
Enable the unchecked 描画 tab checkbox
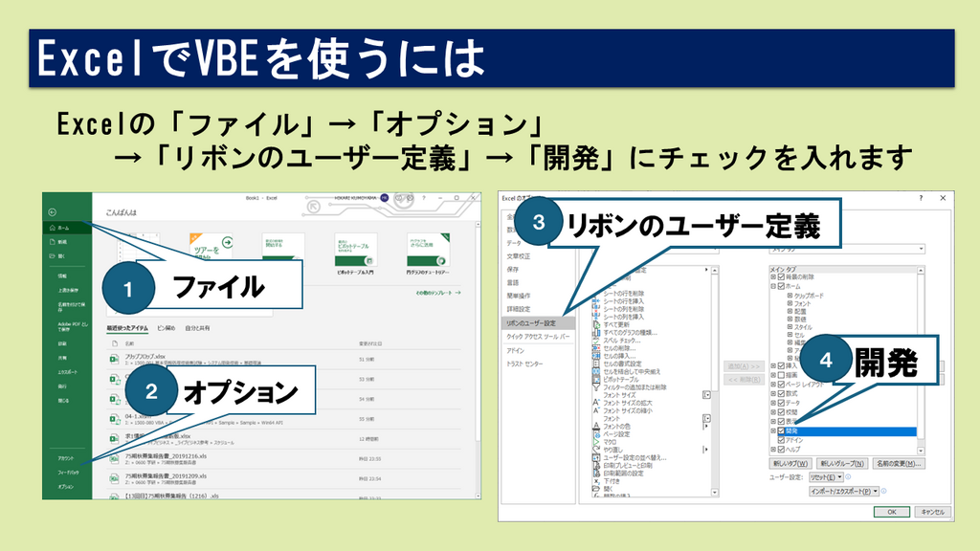point(781,375)
